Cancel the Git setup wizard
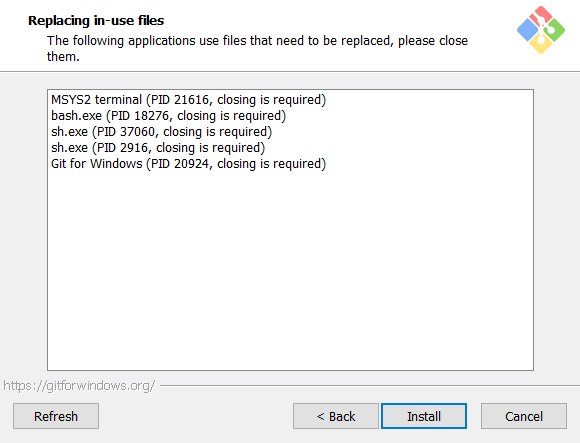The width and height of the screenshot is (580, 443). click(524, 416)
